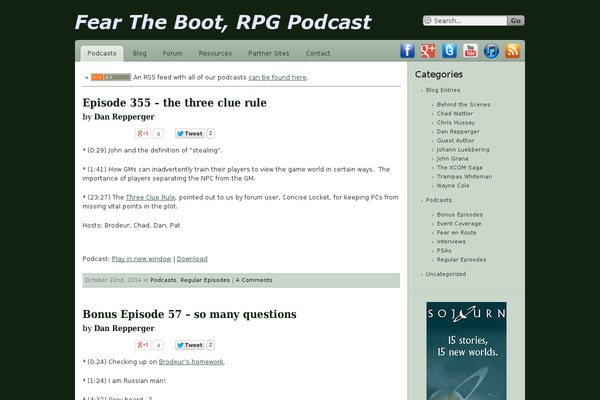Open the Facebook page icon
The height and width of the screenshot is (400, 600).
coord(407,51)
